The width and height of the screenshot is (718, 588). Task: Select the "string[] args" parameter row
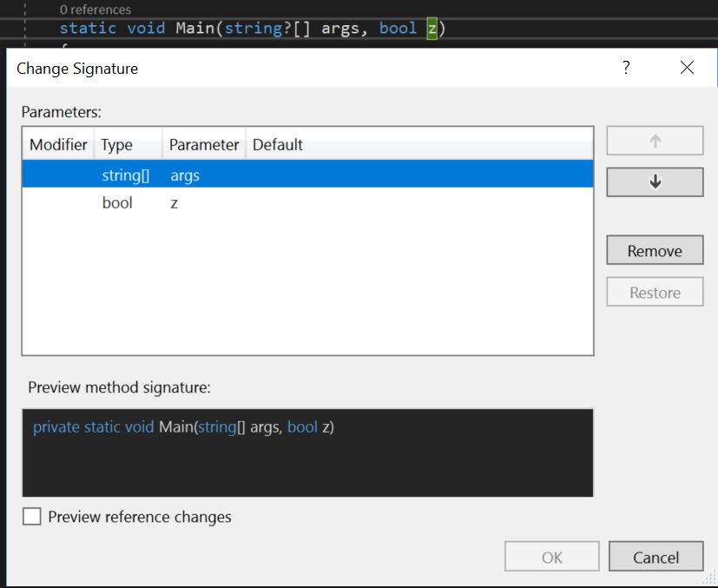(260, 174)
